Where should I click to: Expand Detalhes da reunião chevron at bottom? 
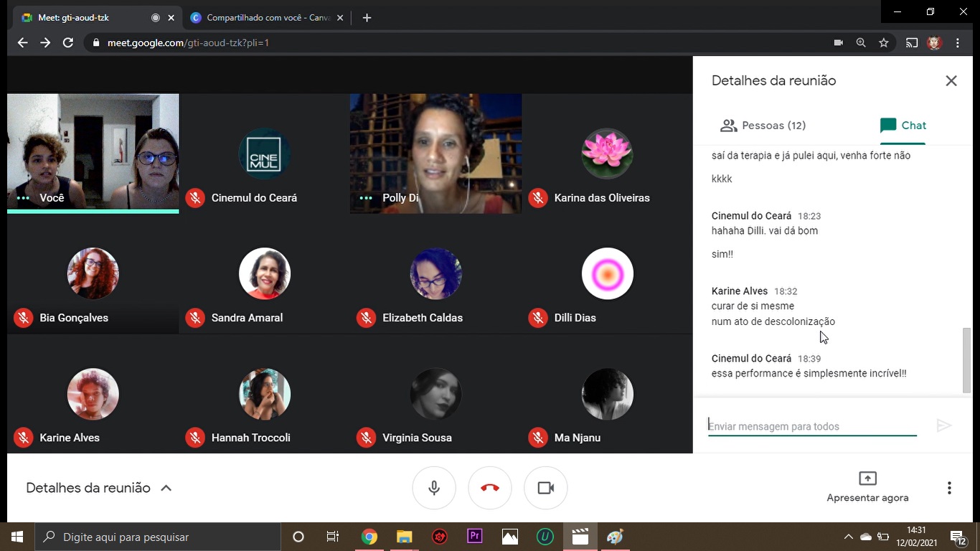tap(166, 488)
